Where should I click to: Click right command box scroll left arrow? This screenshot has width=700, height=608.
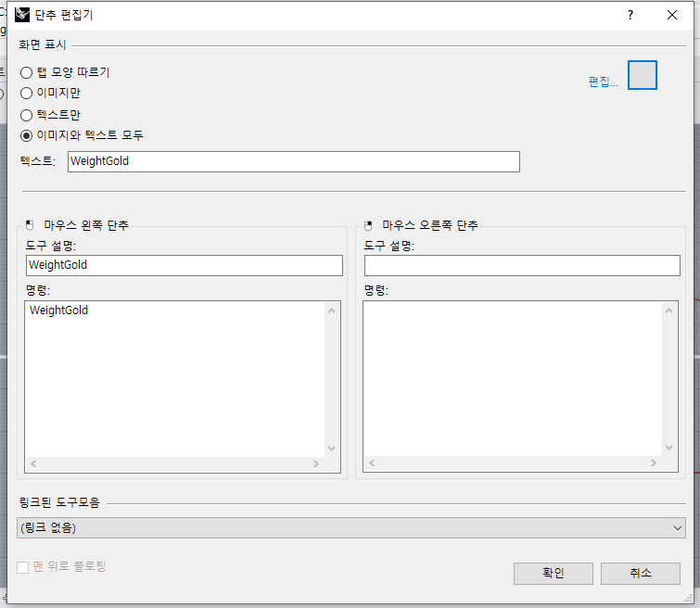pos(372,462)
